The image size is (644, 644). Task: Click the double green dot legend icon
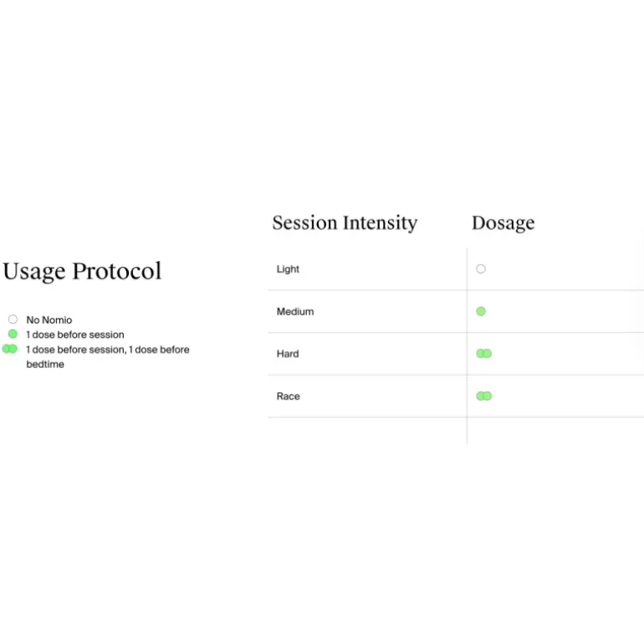(x=10, y=349)
